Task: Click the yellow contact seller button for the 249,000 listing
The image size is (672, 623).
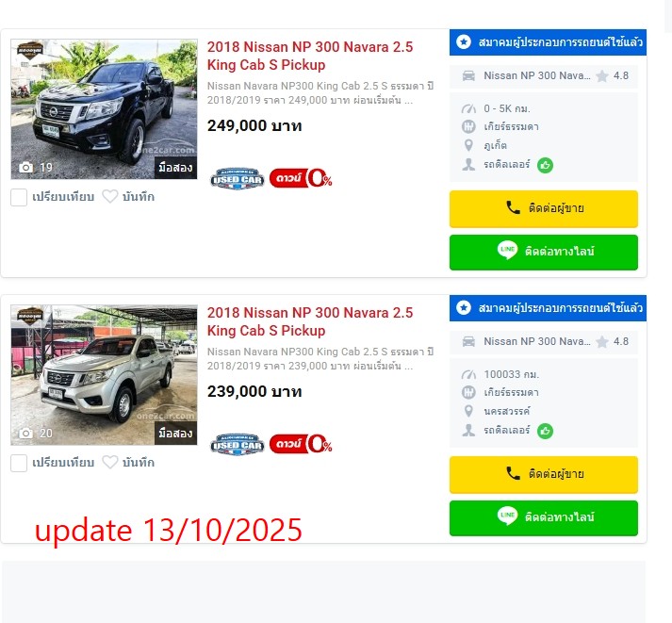Action: point(544,208)
